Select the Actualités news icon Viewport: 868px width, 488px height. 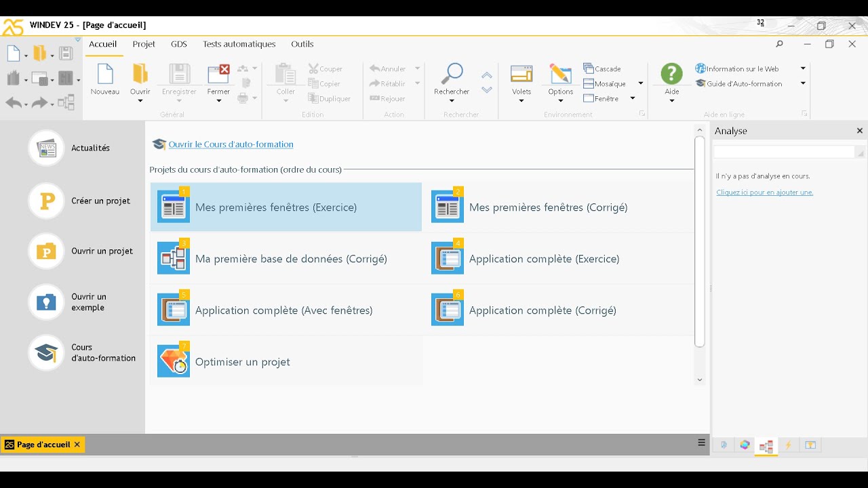[46, 148]
